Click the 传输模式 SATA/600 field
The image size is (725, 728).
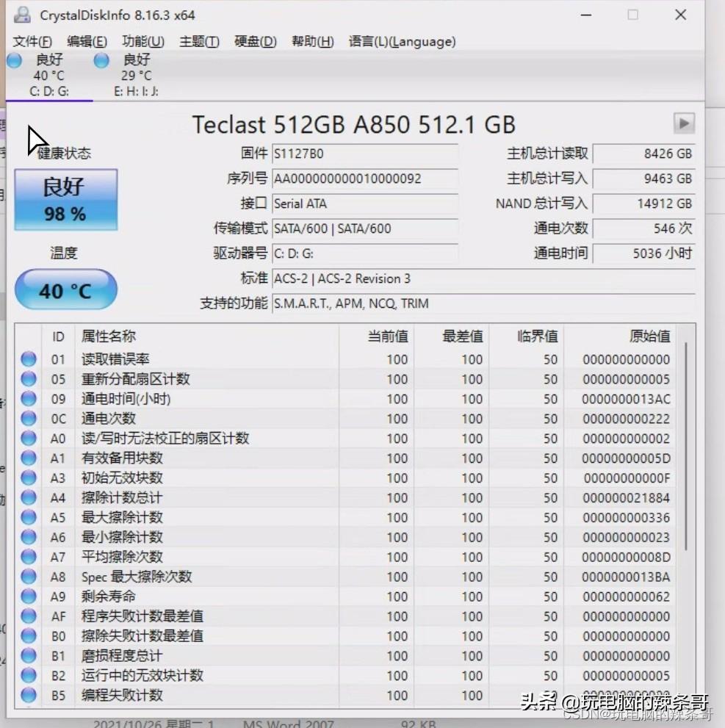tap(365, 228)
